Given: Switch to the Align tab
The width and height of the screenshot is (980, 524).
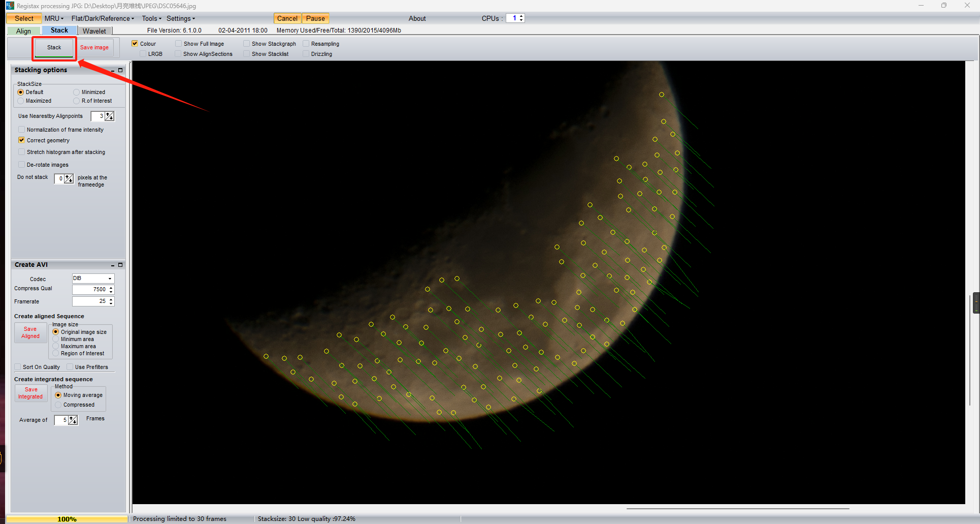Looking at the screenshot, I should [23, 31].
